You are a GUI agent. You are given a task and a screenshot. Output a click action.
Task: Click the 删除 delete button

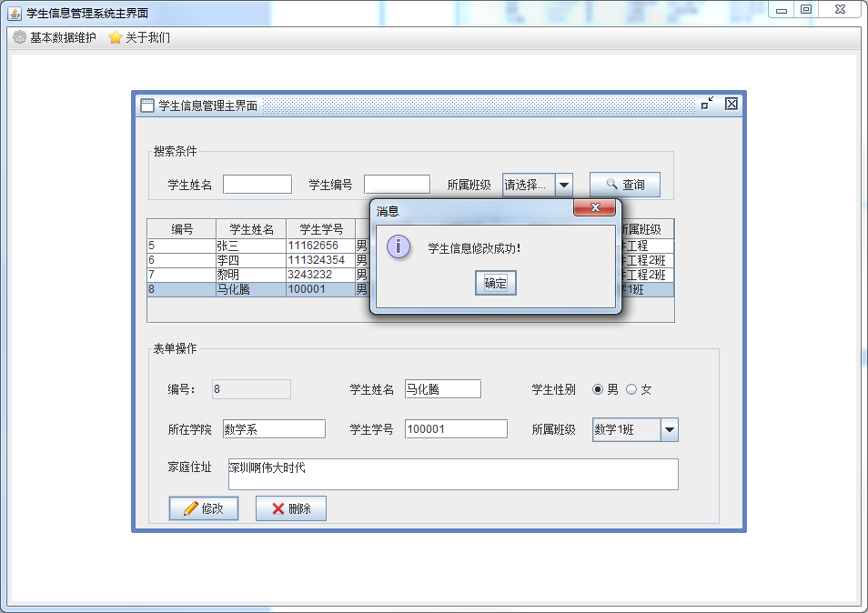291,507
